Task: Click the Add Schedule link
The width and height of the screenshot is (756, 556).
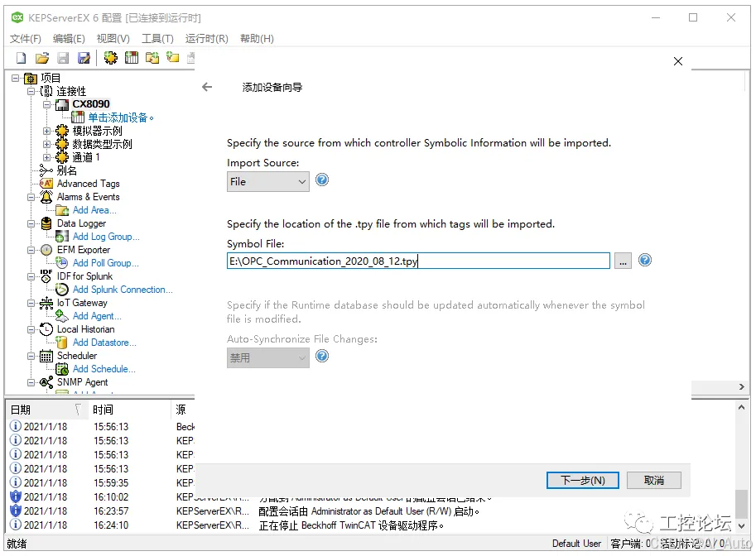Action: point(104,369)
